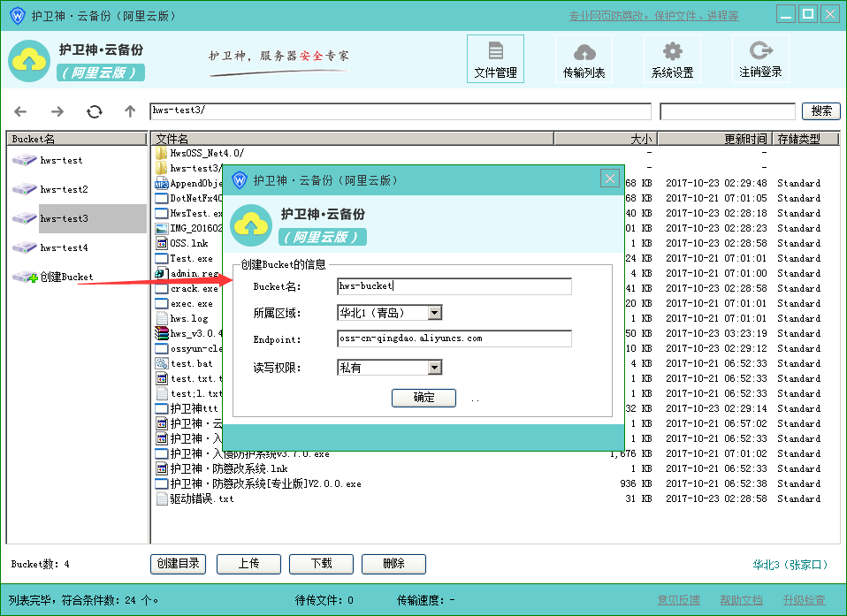
Task: Open the 文件管理 (File Management) panel
Action: [495, 58]
